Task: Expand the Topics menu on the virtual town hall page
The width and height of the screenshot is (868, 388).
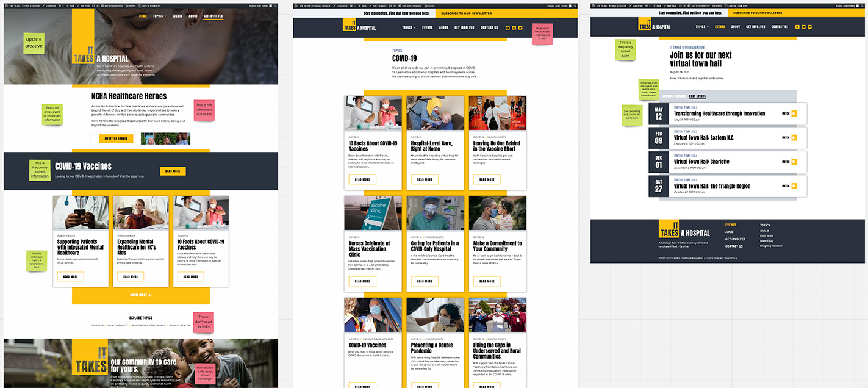Action: point(701,27)
